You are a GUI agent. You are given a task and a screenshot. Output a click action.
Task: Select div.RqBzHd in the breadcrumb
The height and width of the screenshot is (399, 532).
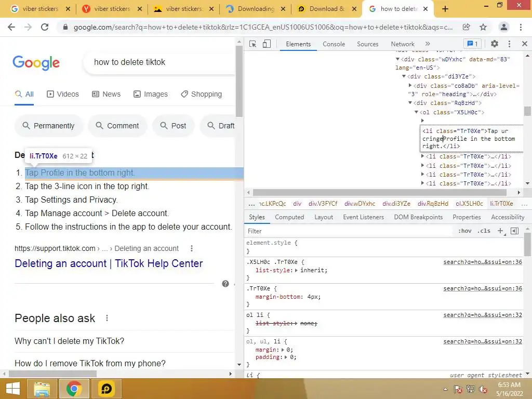(433, 204)
